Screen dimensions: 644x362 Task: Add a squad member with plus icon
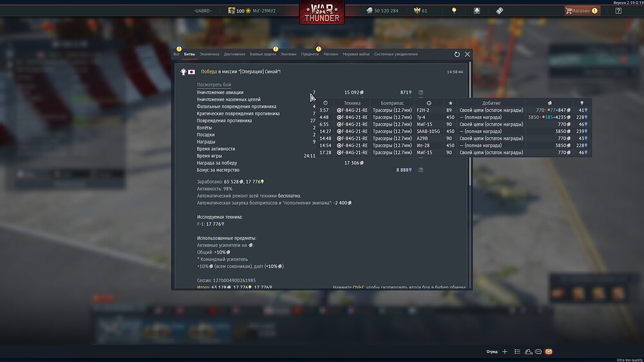pos(505,352)
